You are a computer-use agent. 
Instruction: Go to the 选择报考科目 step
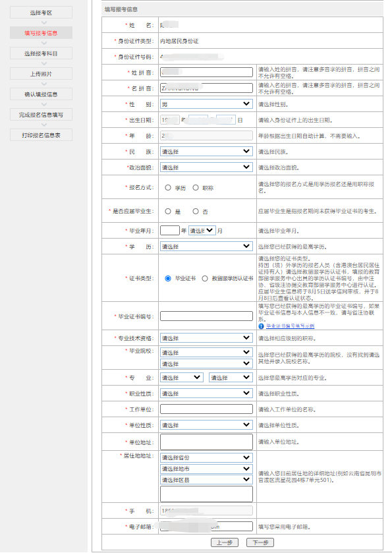pos(42,53)
